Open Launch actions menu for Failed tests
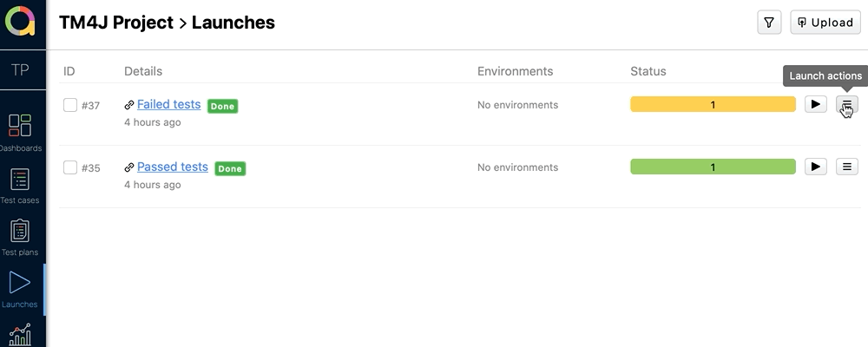This screenshot has height=347, width=868. click(846, 104)
